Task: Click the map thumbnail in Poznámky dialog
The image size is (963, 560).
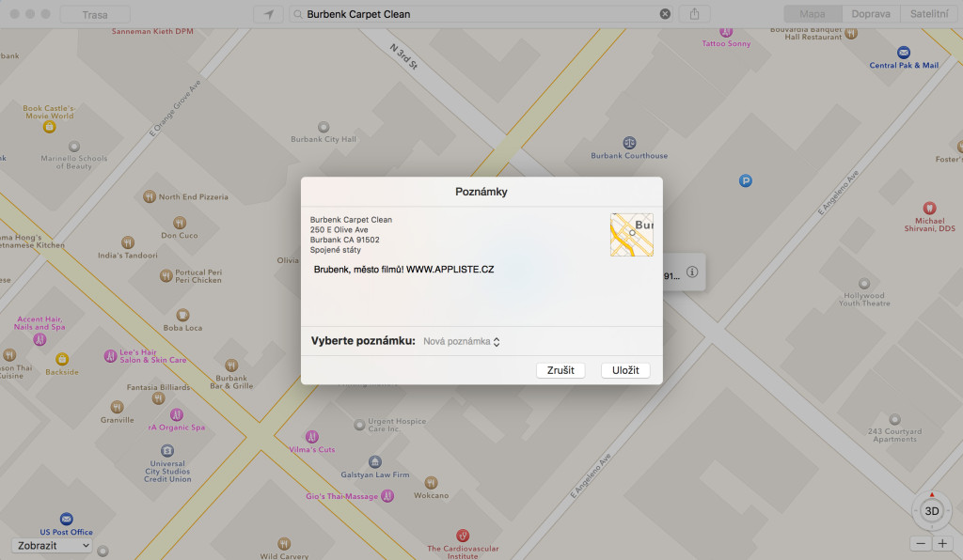Action: point(631,234)
